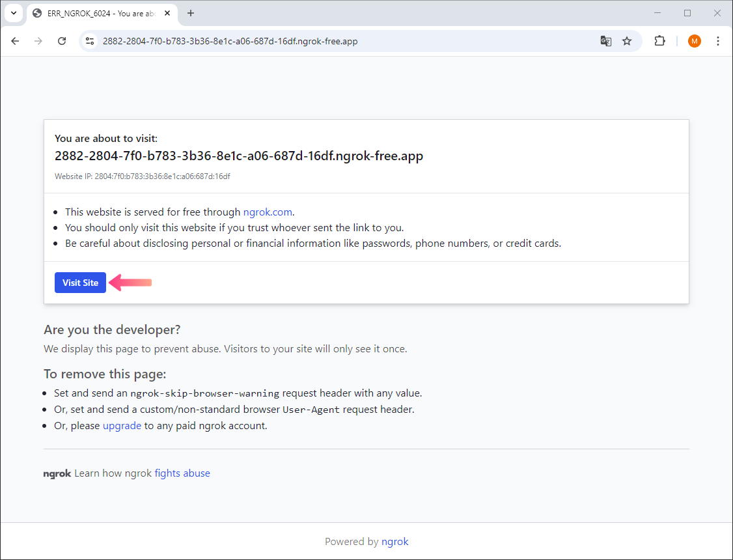The image size is (733, 560).
Task: Click the 'Are you the developer?' heading
Action: (x=112, y=329)
